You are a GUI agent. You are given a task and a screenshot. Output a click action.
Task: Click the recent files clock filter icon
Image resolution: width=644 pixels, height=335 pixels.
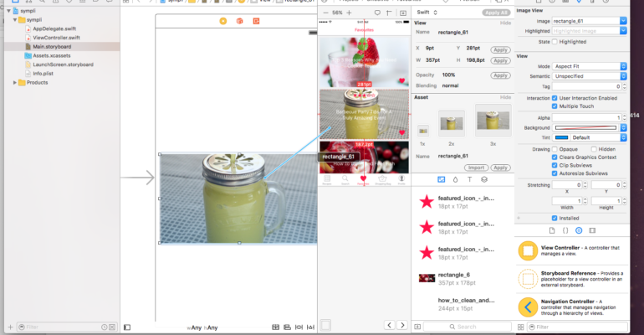pyautogui.click(x=105, y=327)
